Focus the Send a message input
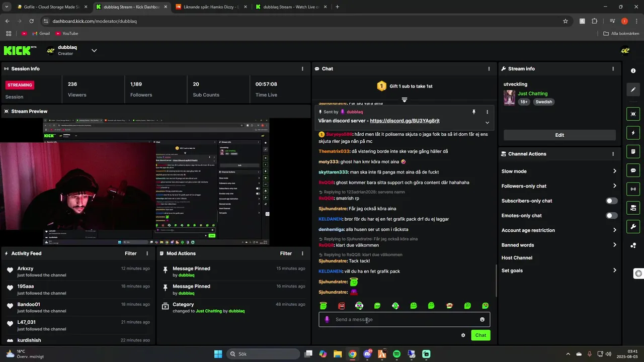Image resolution: width=644 pixels, height=362 pixels. point(404,319)
